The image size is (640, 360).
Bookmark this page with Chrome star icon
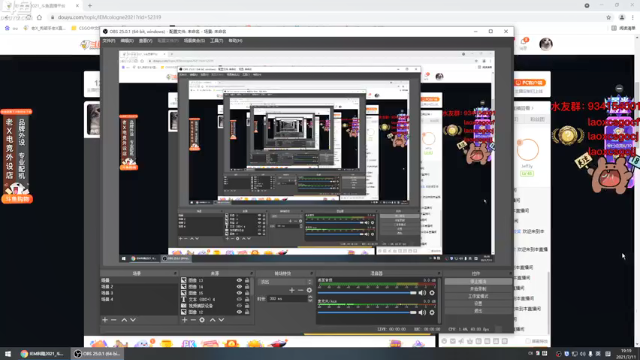(609, 17)
